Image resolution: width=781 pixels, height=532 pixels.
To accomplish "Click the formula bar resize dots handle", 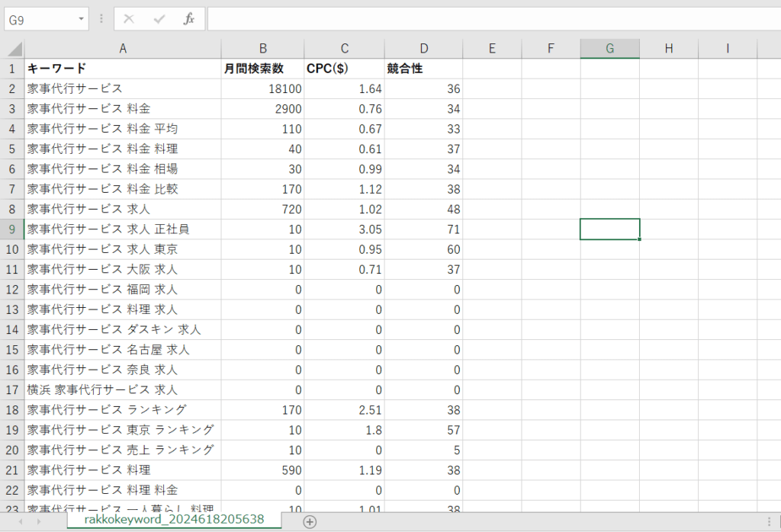I will click(101, 19).
